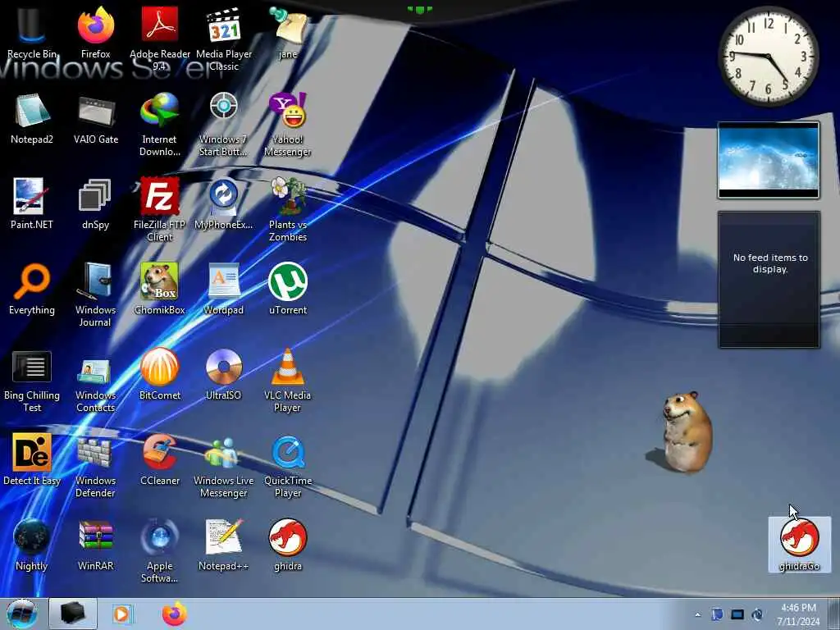Viewport: 840px width, 630px height.
Task: Select the UltraISO disc icon
Action: pyautogui.click(x=224, y=374)
